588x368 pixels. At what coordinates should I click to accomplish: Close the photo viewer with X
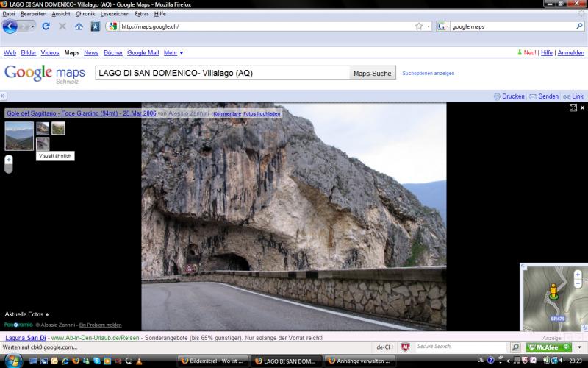coord(582,107)
